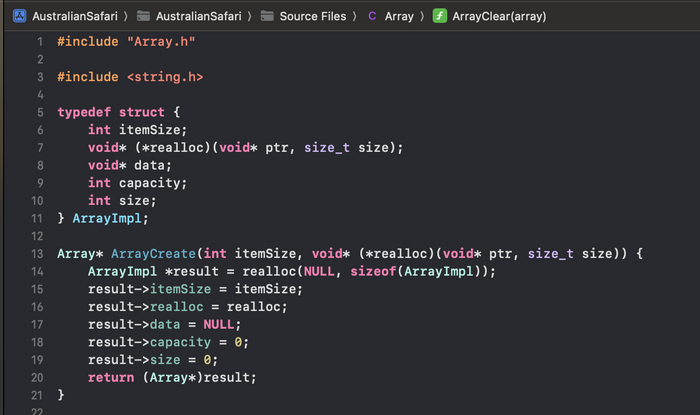The width and height of the screenshot is (700, 415).
Task: Open Source Files breadcrumb item
Action: coord(313,16)
